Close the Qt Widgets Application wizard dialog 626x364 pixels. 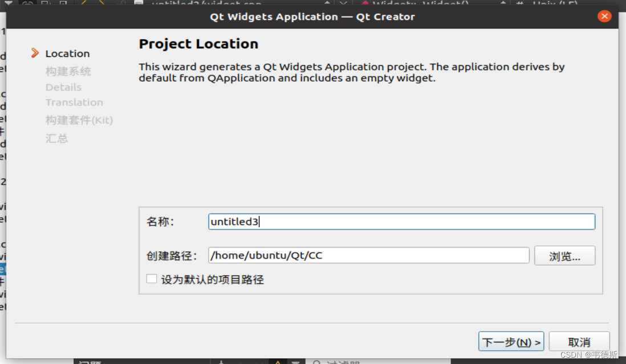click(604, 17)
